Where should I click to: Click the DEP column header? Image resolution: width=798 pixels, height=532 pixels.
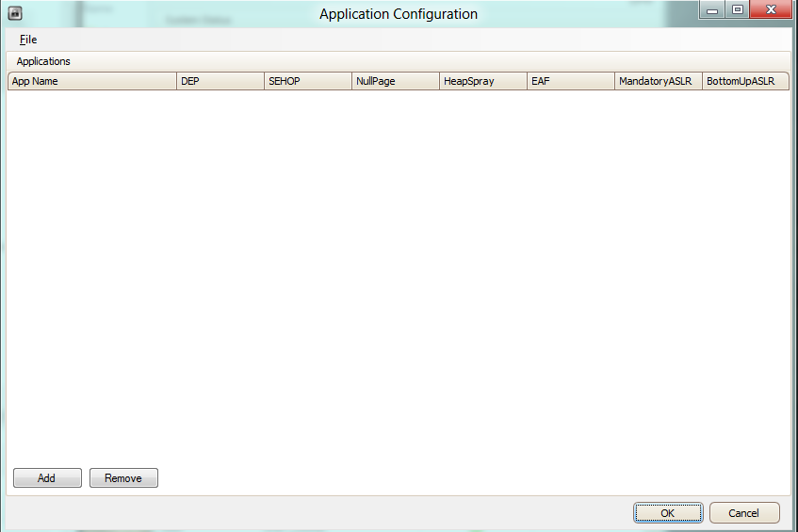(x=220, y=81)
